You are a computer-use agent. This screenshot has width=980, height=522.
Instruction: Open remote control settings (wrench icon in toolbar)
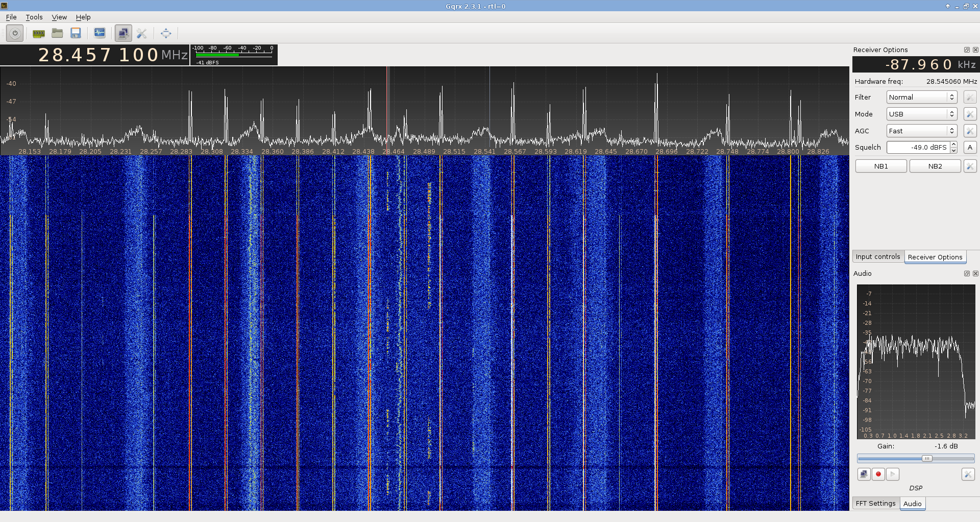coord(142,33)
